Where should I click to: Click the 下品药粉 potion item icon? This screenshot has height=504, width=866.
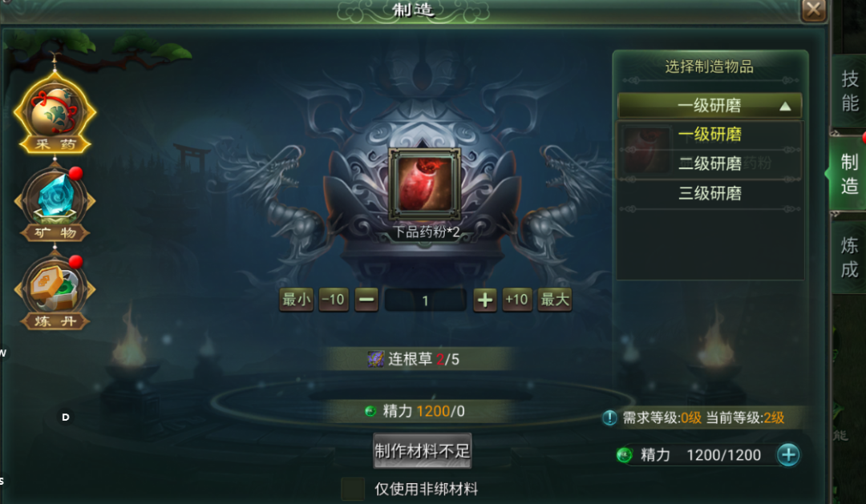(x=424, y=183)
